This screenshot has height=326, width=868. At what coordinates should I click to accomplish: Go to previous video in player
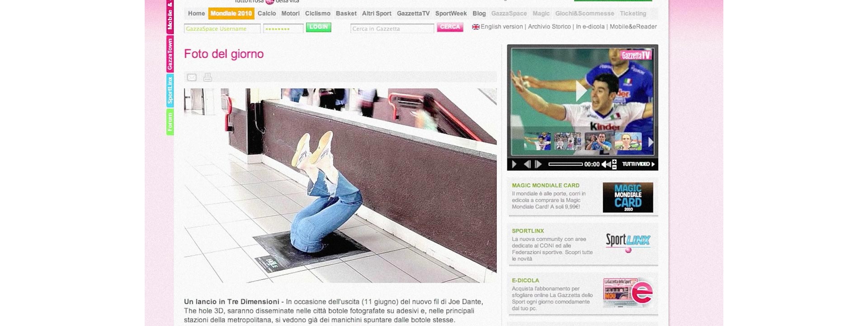(527, 164)
